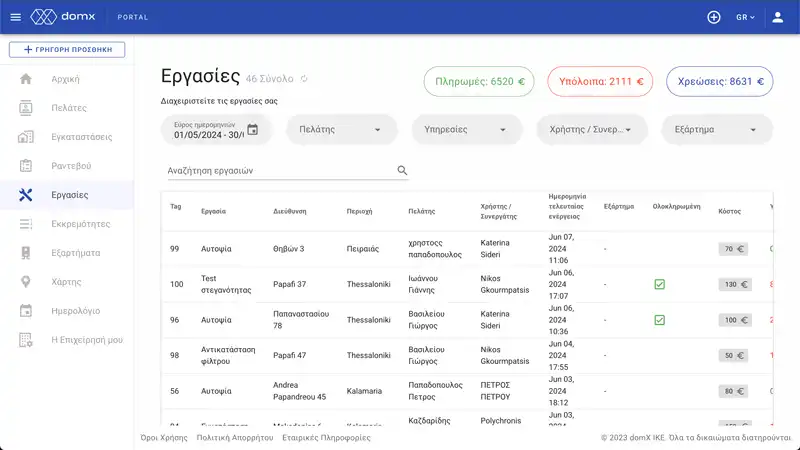800x450 pixels.
Task: Open Ημερολόγιο in the sidebar
Action: pyautogui.click(x=75, y=311)
